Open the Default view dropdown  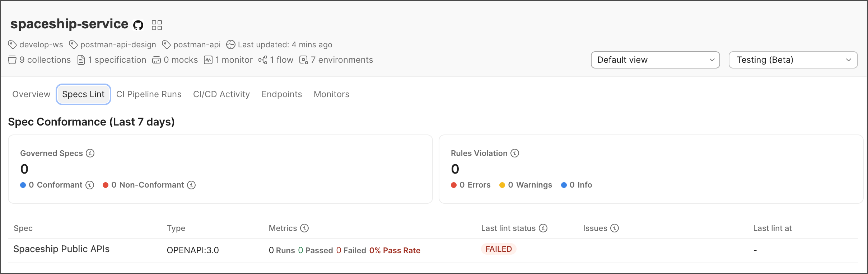(x=655, y=60)
